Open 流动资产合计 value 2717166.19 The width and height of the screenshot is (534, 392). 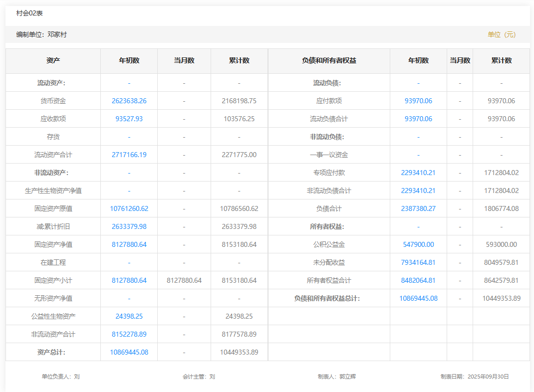[x=129, y=155]
